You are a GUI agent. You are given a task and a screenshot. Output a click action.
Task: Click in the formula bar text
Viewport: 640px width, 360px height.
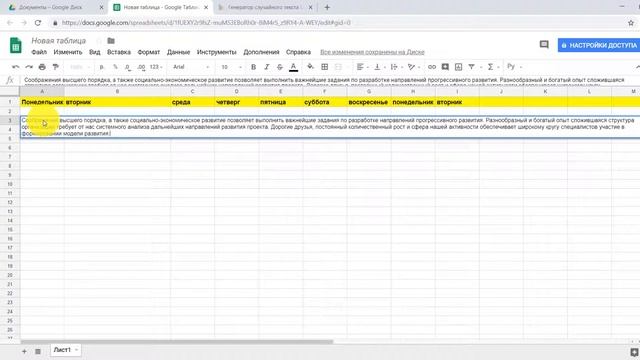[x=324, y=80]
